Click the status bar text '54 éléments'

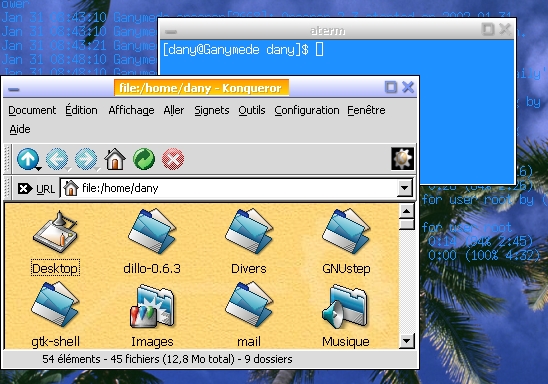click(71, 359)
